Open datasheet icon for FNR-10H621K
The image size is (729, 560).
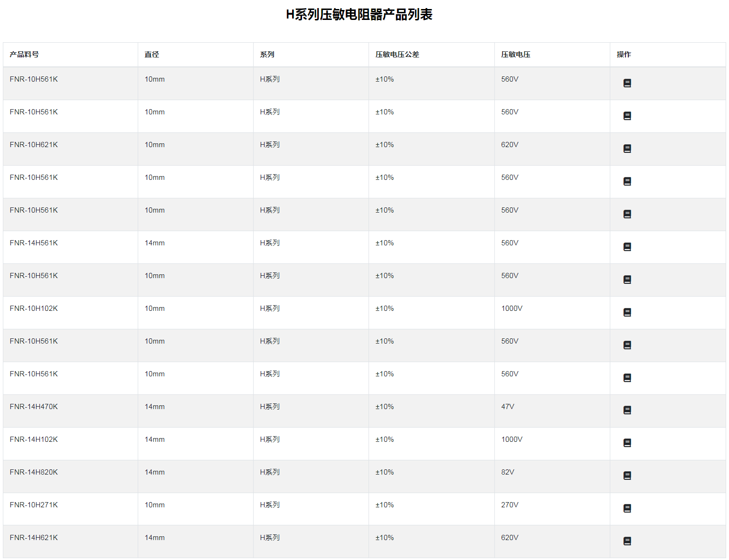627,149
